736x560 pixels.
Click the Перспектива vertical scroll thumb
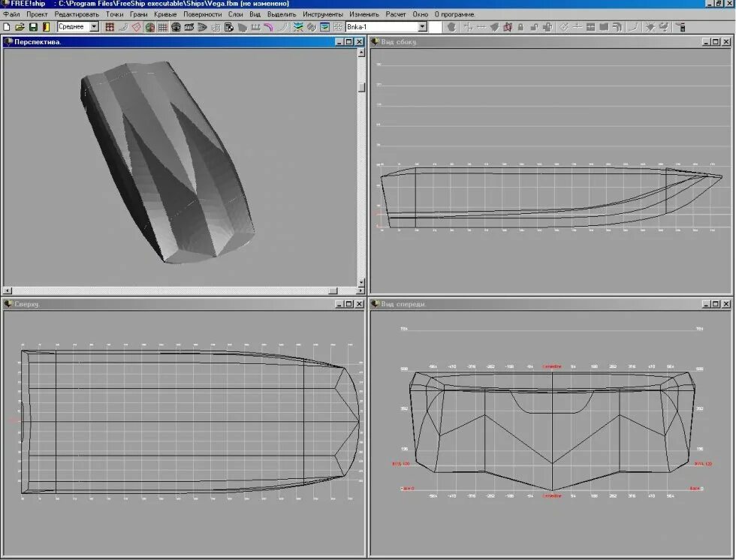(x=361, y=87)
